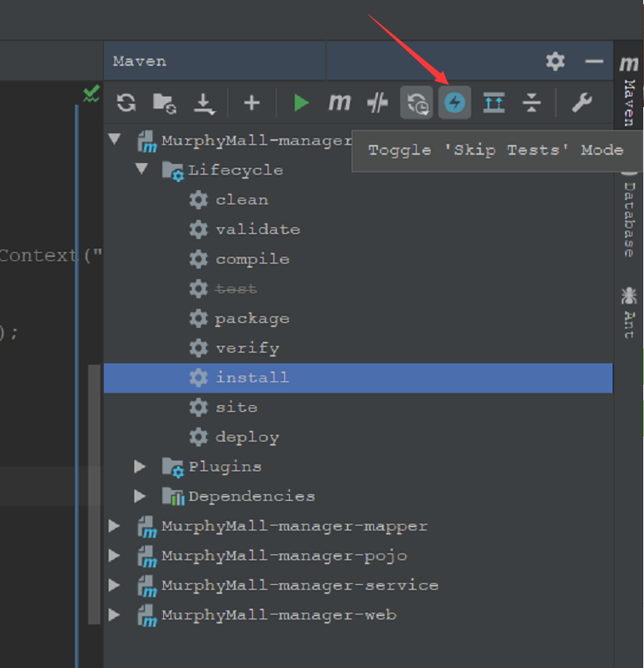Screen dimensions: 644x668
Task: Download sources and documentation icon
Action: pos(204,104)
